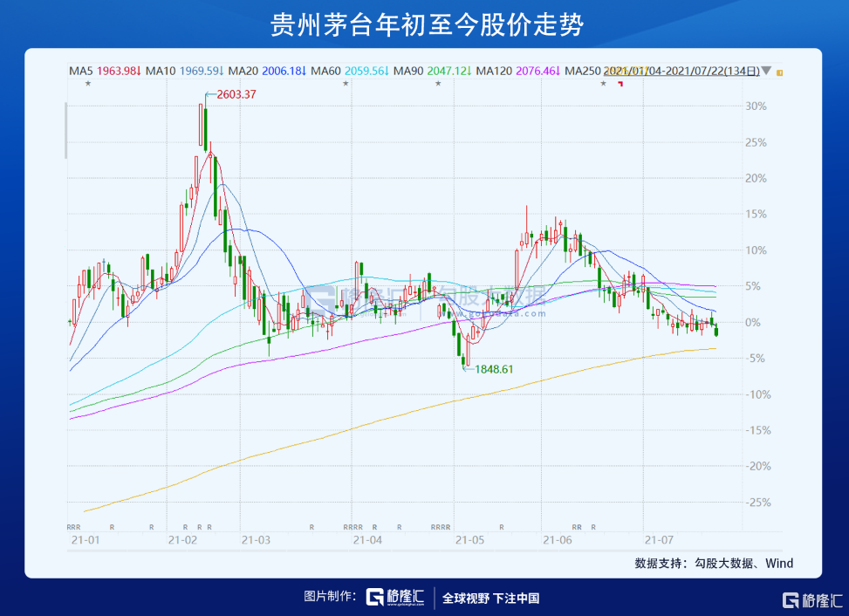Select the MA120 2076.46 indicator
This screenshot has height=616, width=849.
click(518, 71)
